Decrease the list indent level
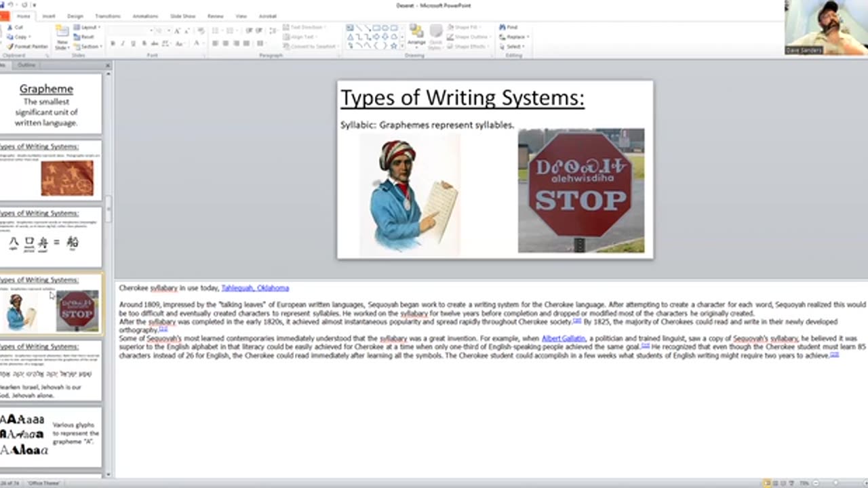Screen dimensions: 868x488 coord(249,31)
